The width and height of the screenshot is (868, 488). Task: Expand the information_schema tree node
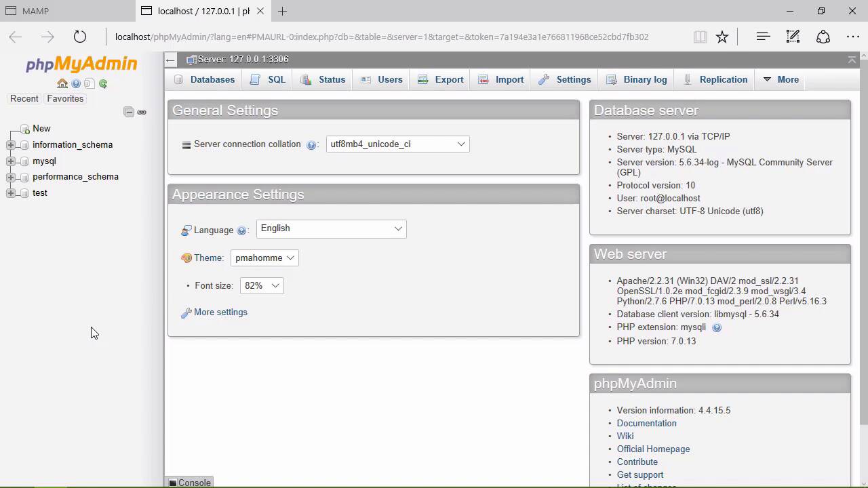click(x=10, y=145)
